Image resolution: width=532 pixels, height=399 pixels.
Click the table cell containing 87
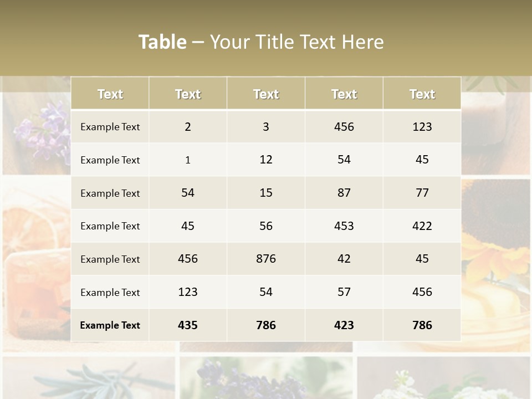coord(344,193)
